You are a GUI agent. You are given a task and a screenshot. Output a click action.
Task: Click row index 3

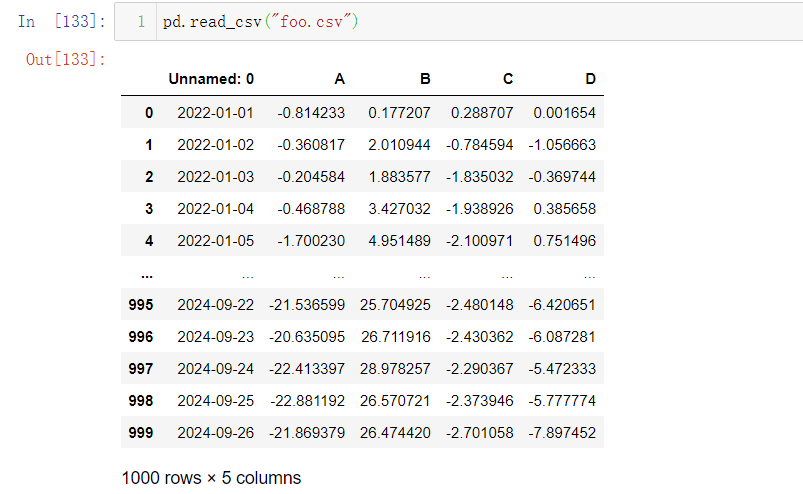tap(149, 209)
